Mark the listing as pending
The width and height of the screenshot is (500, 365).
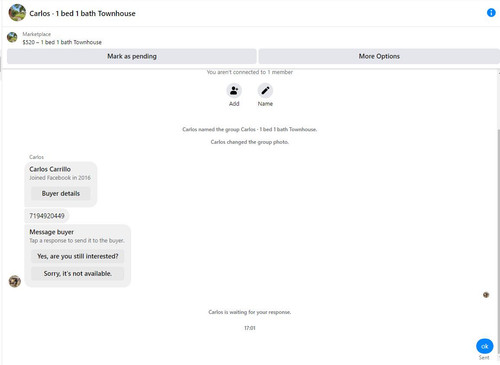[132, 56]
